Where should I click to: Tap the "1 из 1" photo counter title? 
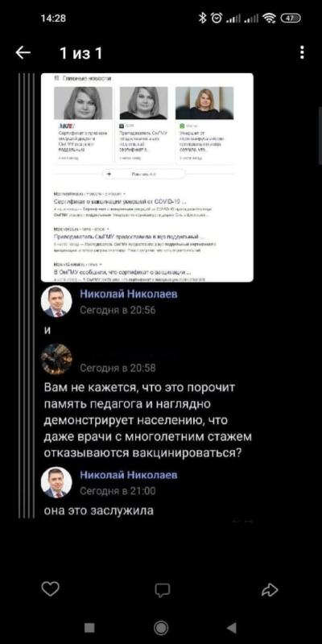(81, 53)
